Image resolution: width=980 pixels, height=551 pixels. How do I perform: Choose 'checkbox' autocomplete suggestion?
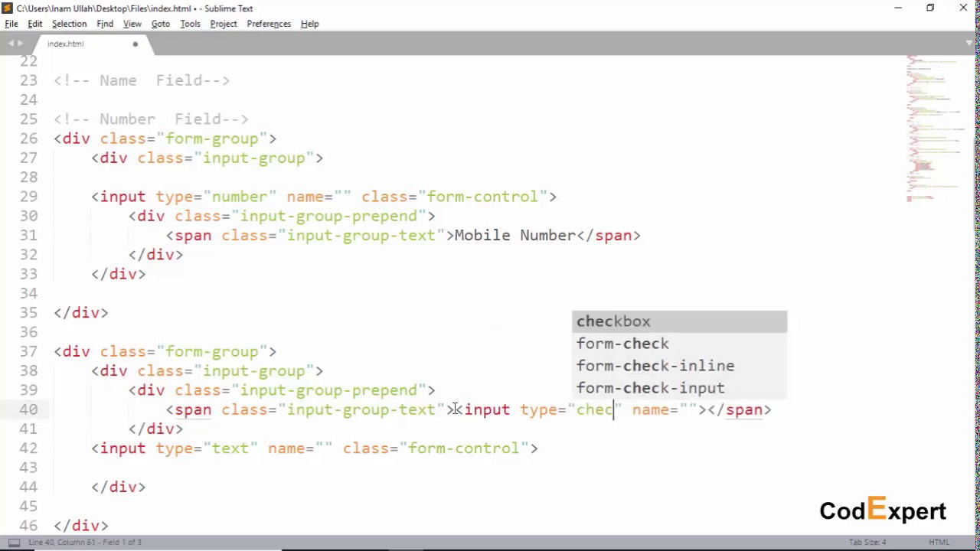click(x=680, y=321)
